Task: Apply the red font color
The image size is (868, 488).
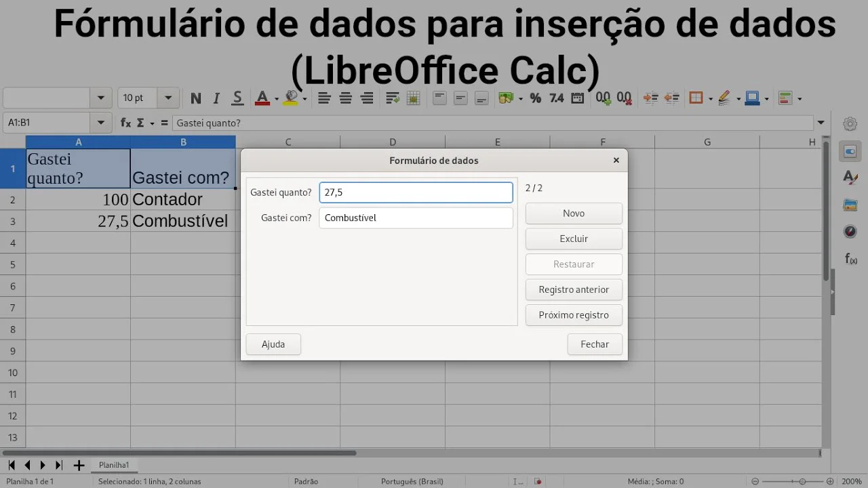Action: click(x=262, y=98)
